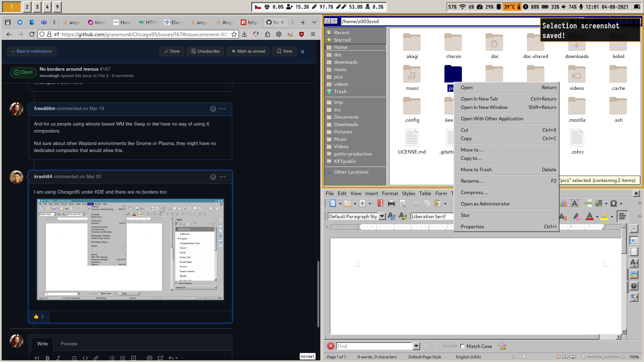Open the font color dropdown arrow
Viewport: 644px width, 362px height.
(597, 217)
